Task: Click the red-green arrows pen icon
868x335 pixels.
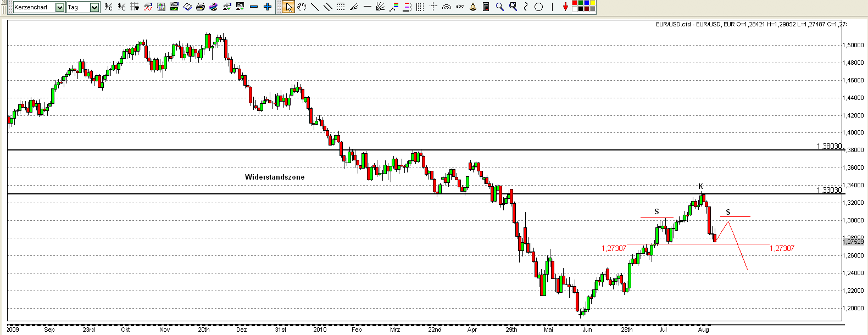Action: (x=227, y=7)
